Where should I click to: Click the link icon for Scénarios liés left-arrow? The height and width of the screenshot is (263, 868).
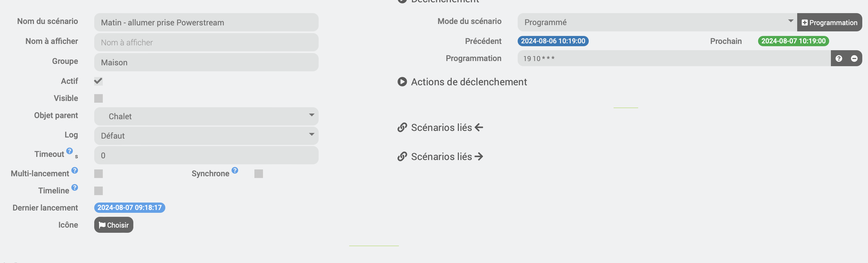pos(402,128)
